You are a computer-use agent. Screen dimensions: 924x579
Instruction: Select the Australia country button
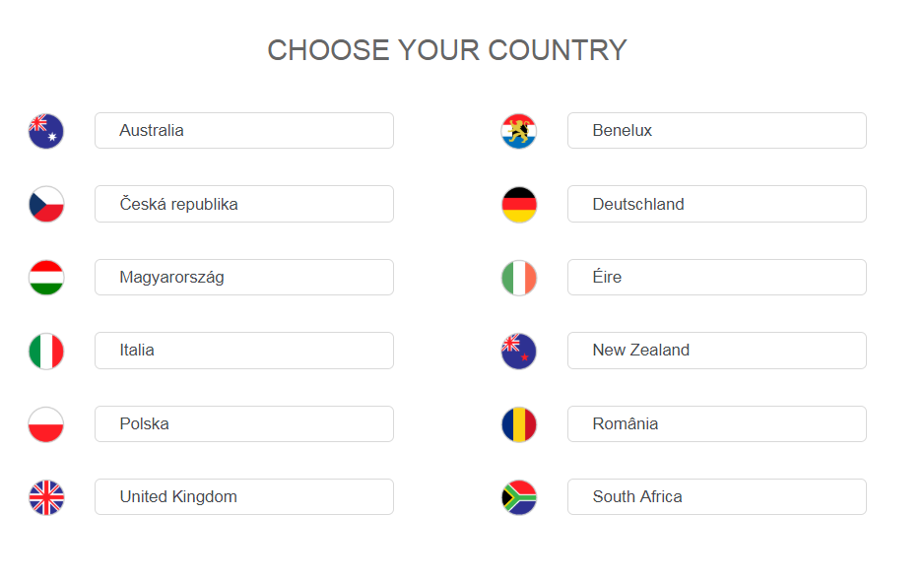pos(244,131)
